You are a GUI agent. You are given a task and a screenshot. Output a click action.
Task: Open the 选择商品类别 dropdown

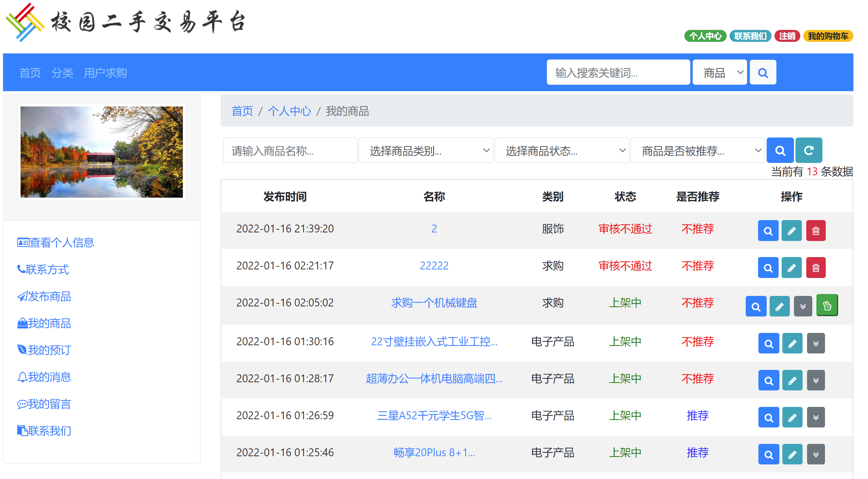point(426,151)
